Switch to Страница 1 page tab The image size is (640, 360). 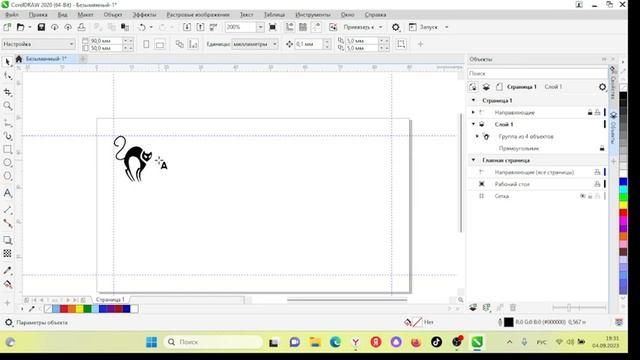click(x=110, y=300)
